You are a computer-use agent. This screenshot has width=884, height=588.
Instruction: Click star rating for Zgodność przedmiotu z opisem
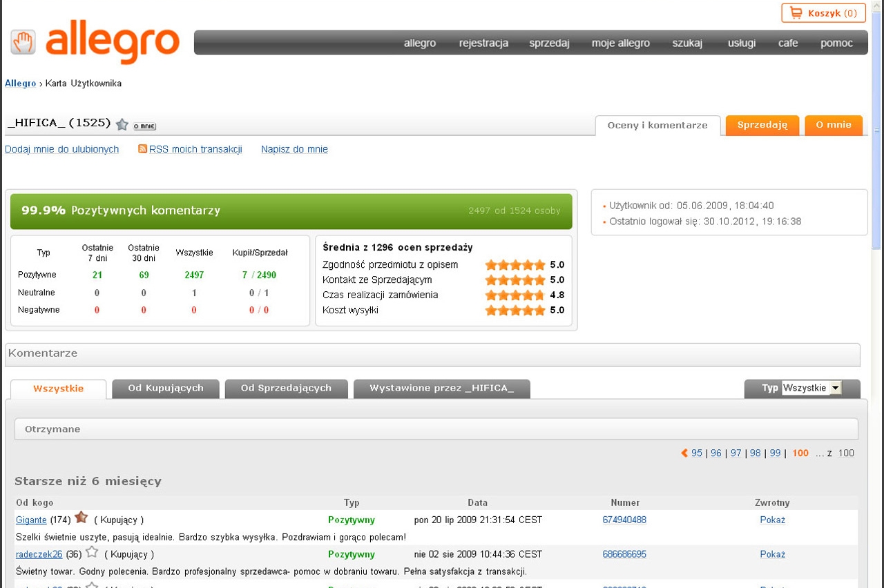pos(515,265)
